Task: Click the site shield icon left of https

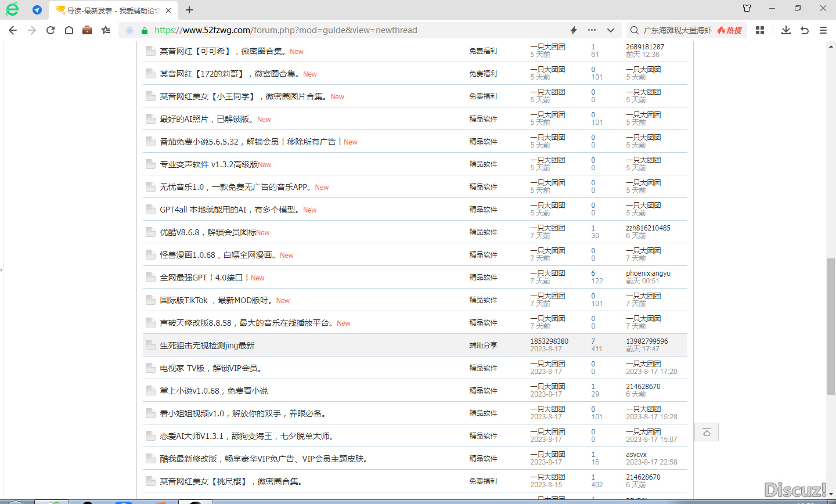Action: point(145,30)
